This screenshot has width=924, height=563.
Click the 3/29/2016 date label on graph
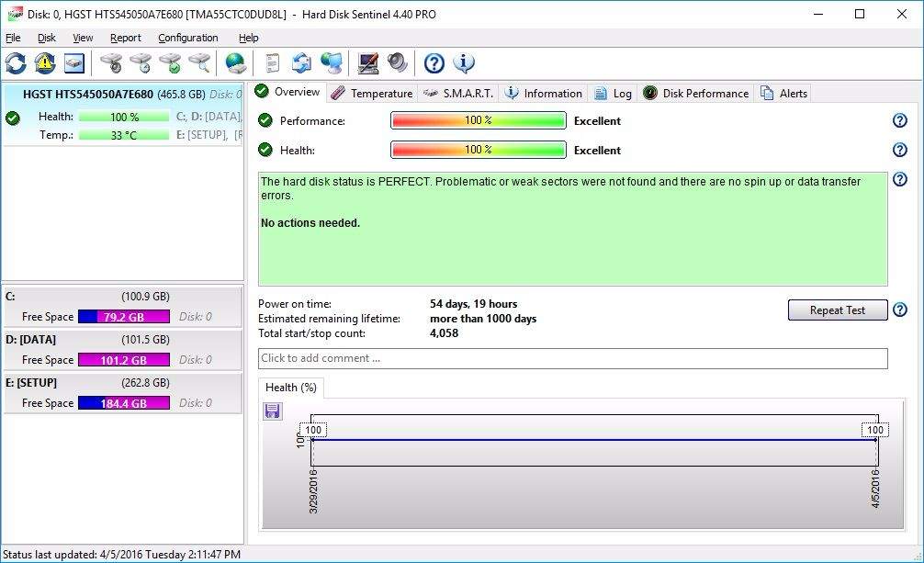313,491
